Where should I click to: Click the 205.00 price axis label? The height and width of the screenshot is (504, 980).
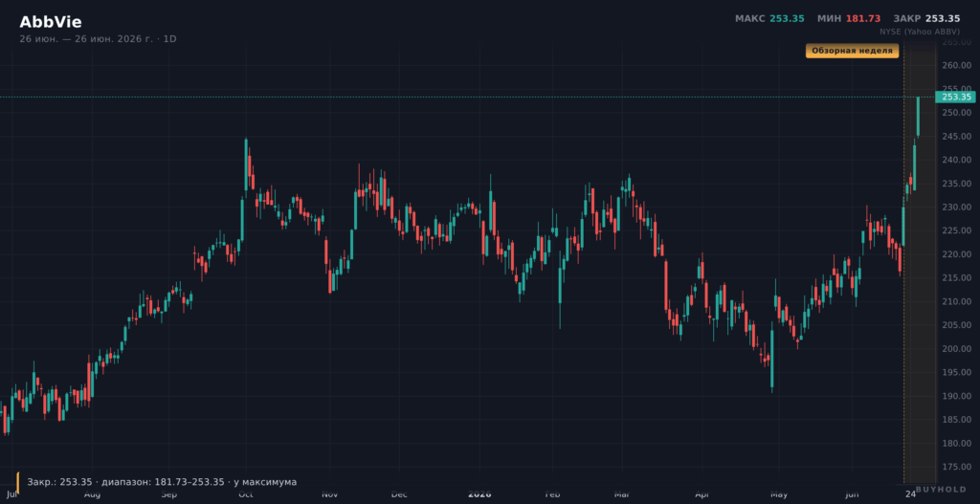[x=956, y=325]
